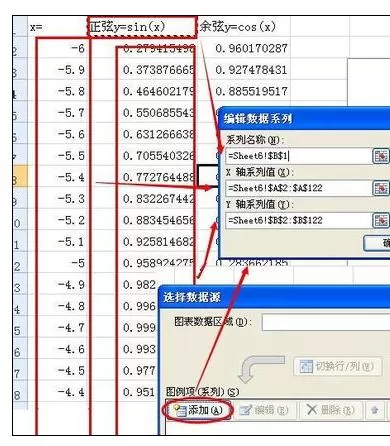The height and width of the screenshot is (446, 390).
Task: Select cell with value -6
Action: (57, 48)
